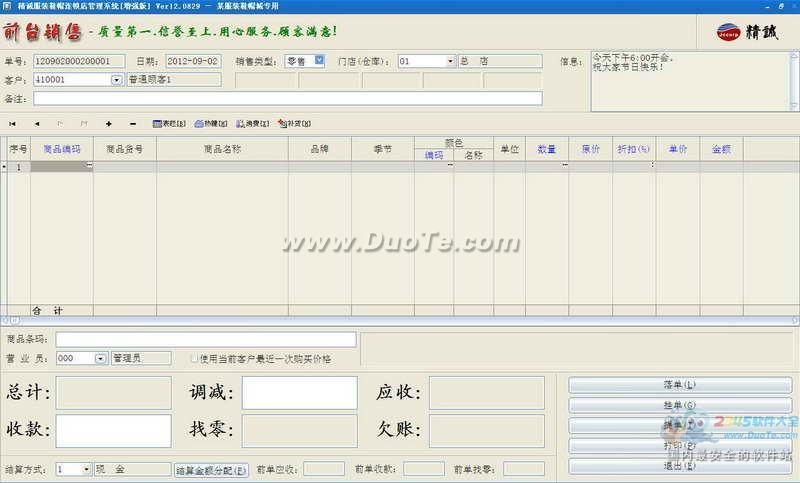The image size is (800, 483).
Task: Click the 落单(L) button
Action: [680, 385]
